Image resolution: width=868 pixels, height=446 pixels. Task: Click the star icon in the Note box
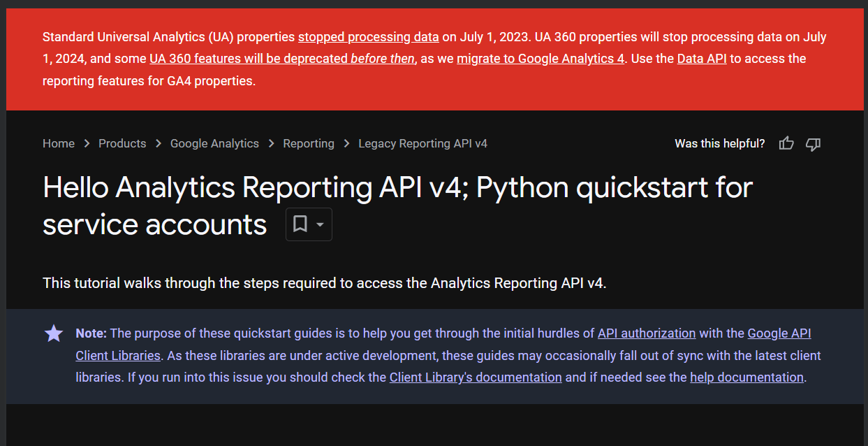[54, 333]
